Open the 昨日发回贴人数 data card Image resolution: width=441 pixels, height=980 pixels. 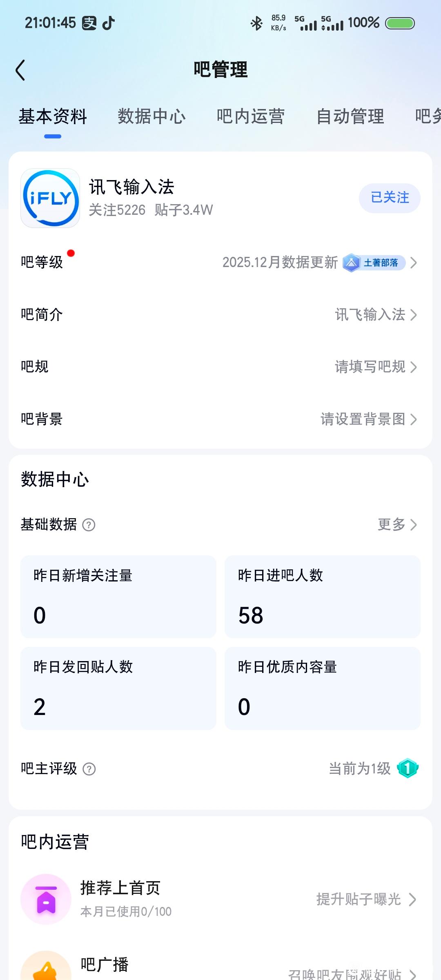pyautogui.click(x=118, y=688)
